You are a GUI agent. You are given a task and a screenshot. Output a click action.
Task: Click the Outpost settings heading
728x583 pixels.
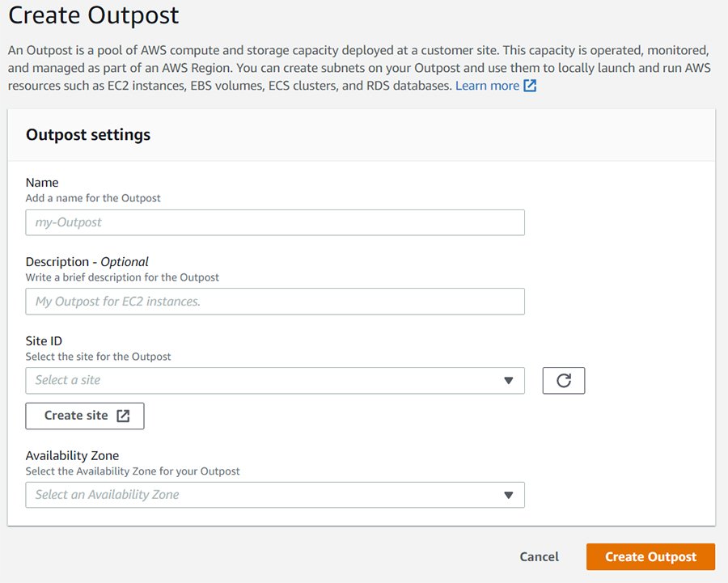tap(87, 135)
